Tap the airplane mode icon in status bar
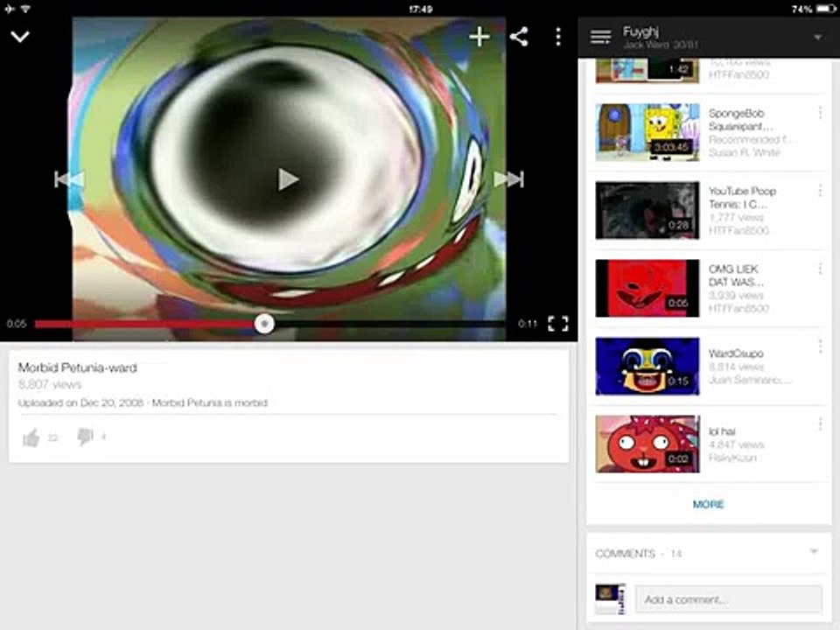Image resolution: width=840 pixels, height=630 pixels. [9, 9]
